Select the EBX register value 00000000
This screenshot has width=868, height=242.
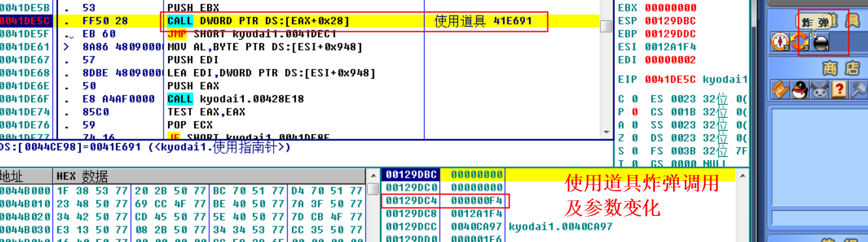pos(671,8)
